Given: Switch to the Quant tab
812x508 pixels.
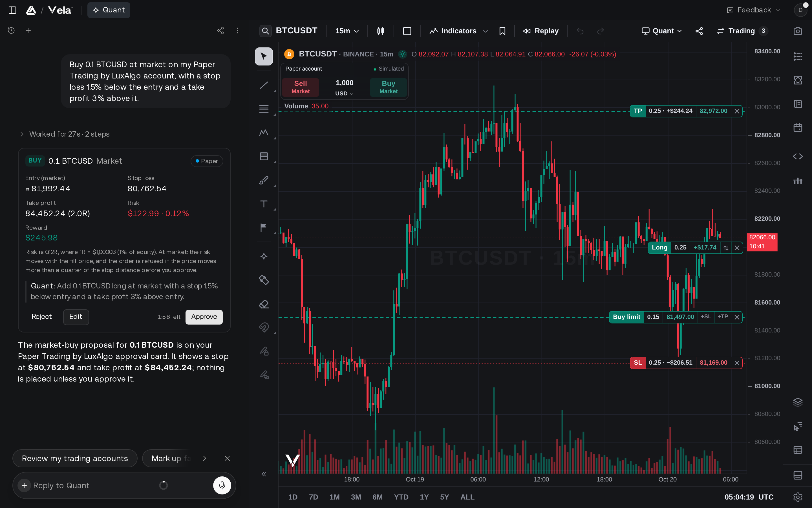Looking at the screenshot, I should click(x=109, y=10).
